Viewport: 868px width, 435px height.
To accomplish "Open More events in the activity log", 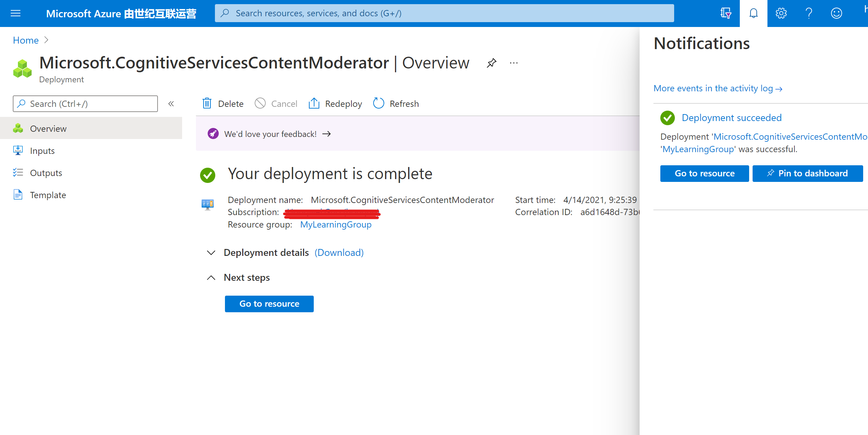I will tap(718, 89).
